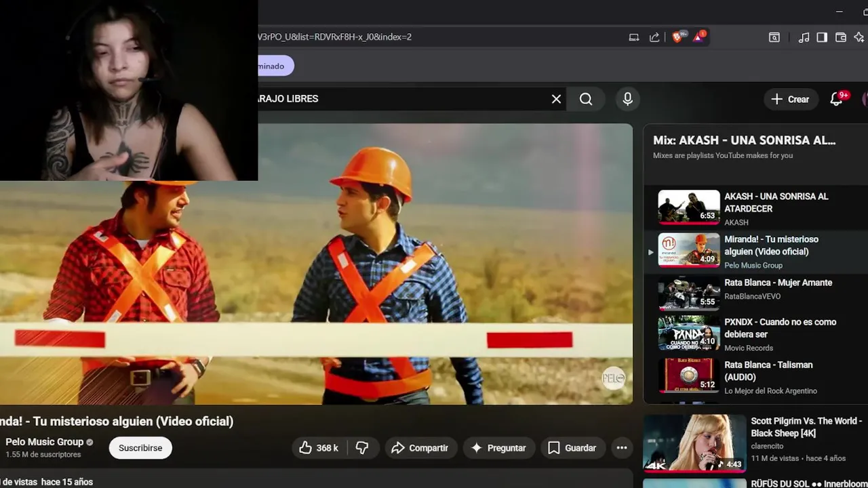
Task: Click the video title Tu misterioso alguien
Action: tap(117, 421)
